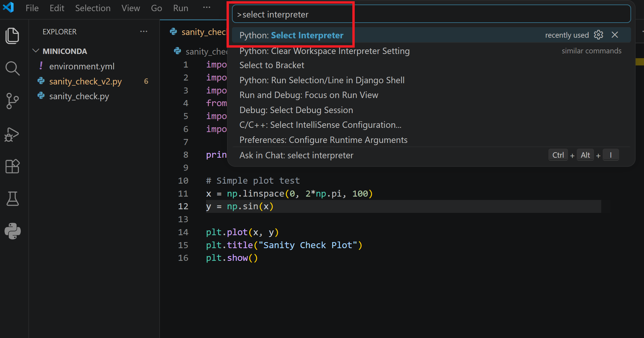
Task: Click the VS Code logo icon
Action: point(8,7)
